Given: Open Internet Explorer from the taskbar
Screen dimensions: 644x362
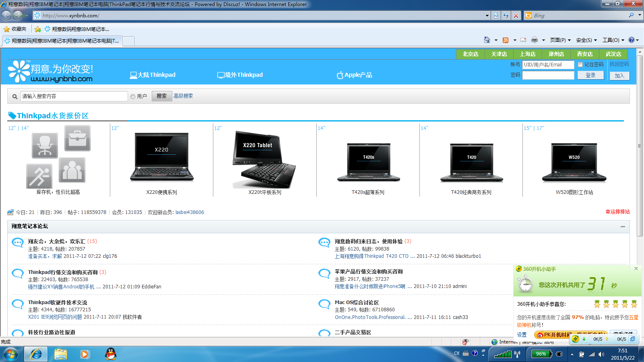Looking at the screenshot, I should 36,354.
